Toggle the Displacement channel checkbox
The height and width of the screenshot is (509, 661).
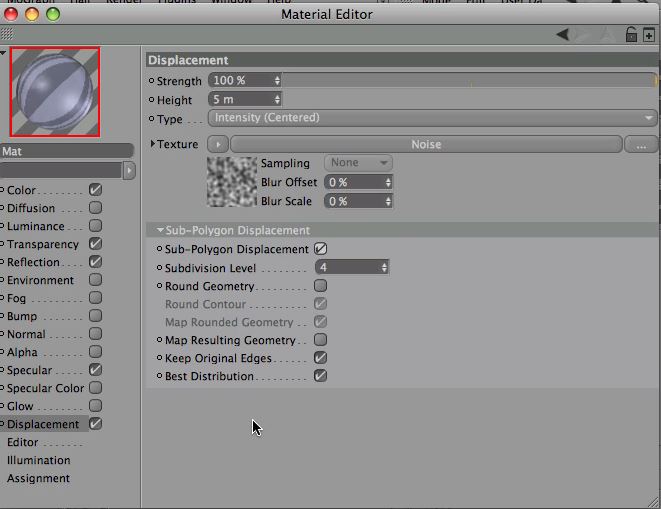point(96,424)
